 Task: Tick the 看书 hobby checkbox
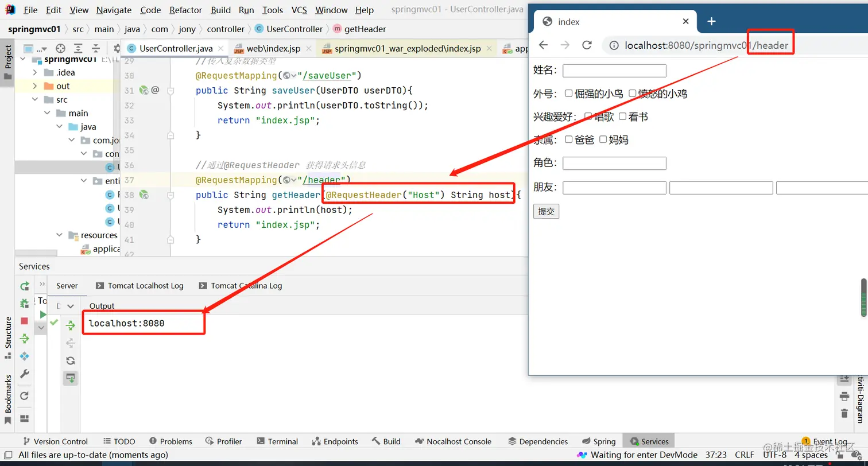[x=623, y=116]
